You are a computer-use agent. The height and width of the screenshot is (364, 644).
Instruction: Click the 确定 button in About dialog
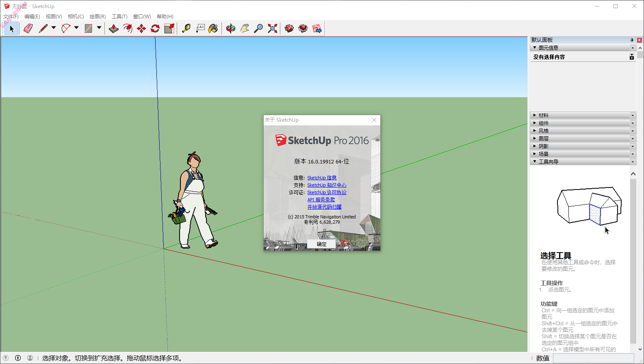coord(321,244)
